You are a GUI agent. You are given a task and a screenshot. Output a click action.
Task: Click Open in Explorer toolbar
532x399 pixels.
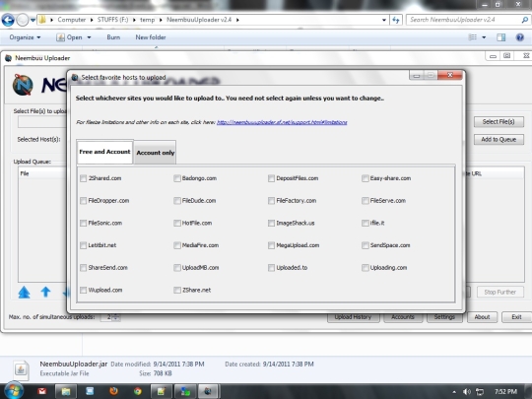[70, 37]
